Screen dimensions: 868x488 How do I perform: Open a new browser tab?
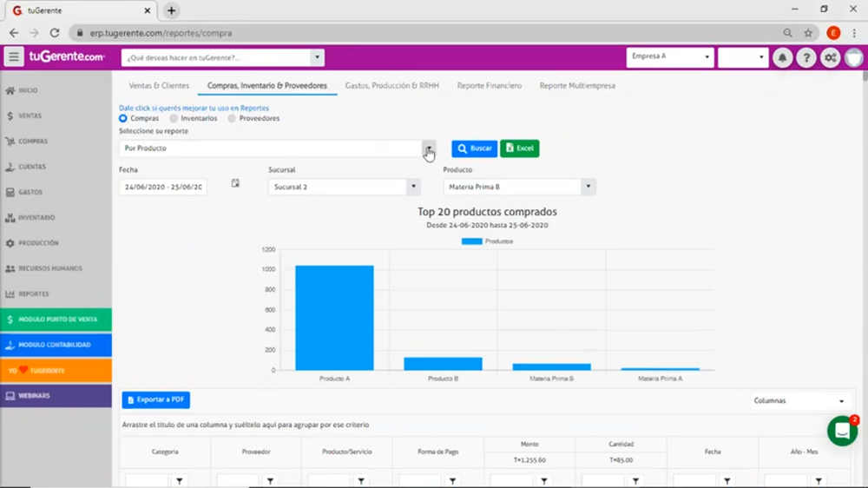tap(171, 10)
